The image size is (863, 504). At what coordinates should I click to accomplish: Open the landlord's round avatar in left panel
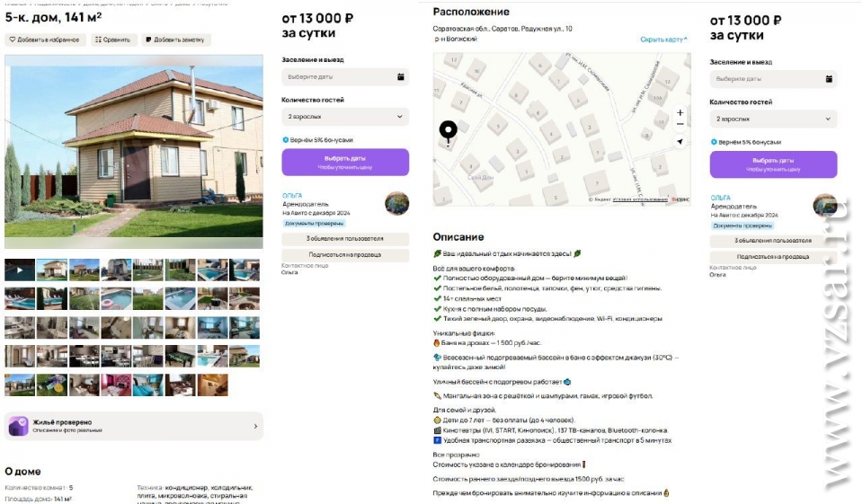pyautogui.click(x=396, y=204)
